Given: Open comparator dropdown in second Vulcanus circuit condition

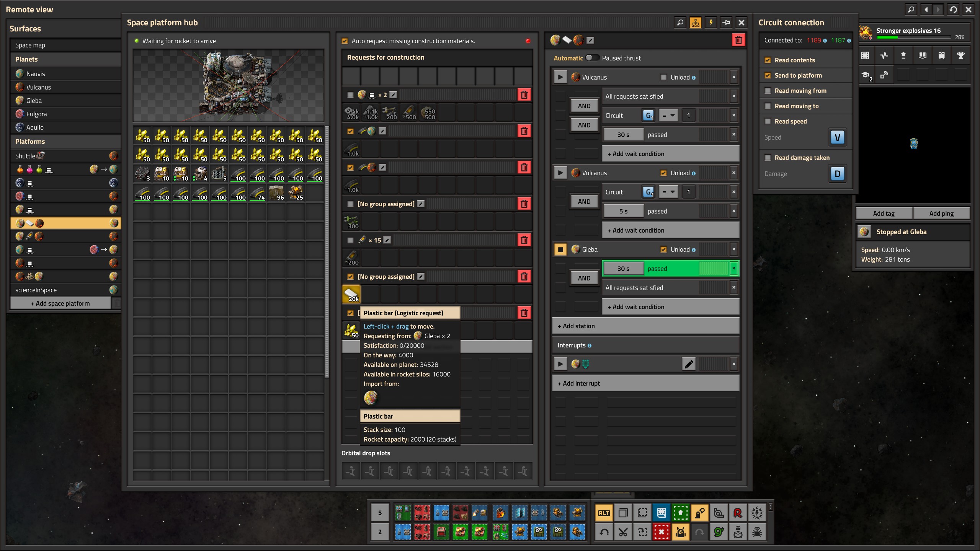Looking at the screenshot, I should (668, 192).
